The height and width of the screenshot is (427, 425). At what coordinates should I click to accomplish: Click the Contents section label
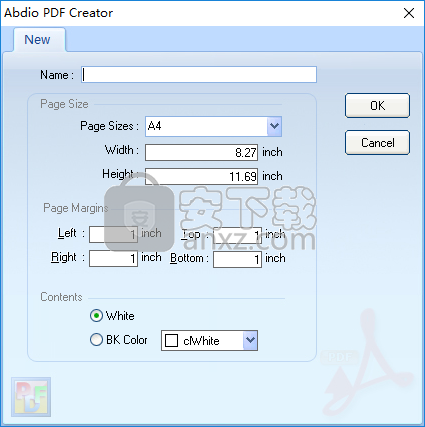61,297
